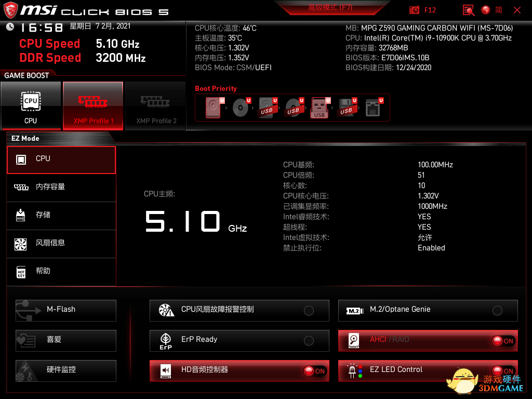Viewport: 532px width, 399px height.
Task: Click the BIOS Mode: CSM/UEFI line
Action: click(x=233, y=68)
